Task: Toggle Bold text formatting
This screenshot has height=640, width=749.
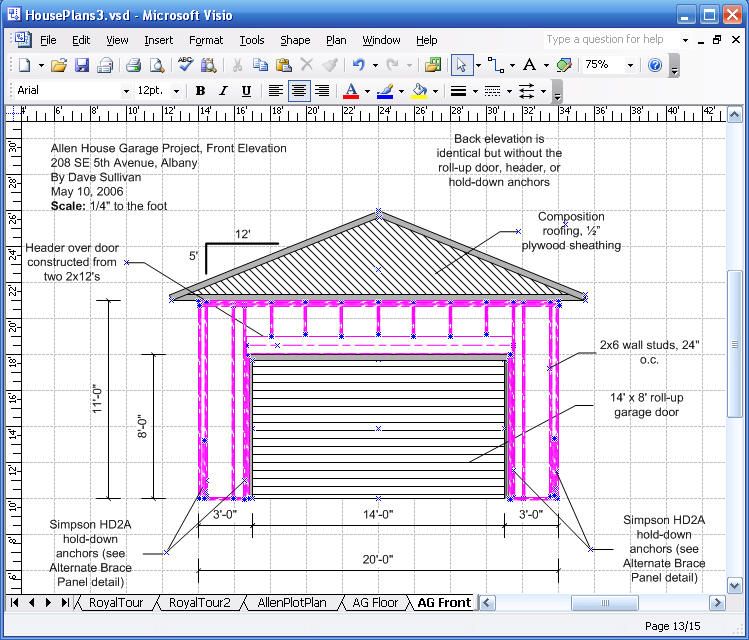Action: pos(201,91)
